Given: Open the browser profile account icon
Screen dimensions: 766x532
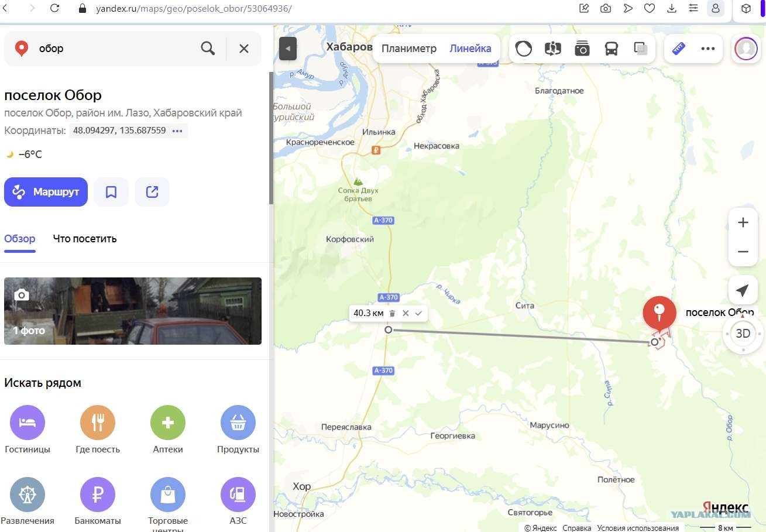Looking at the screenshot, I should tap(715, 8).
